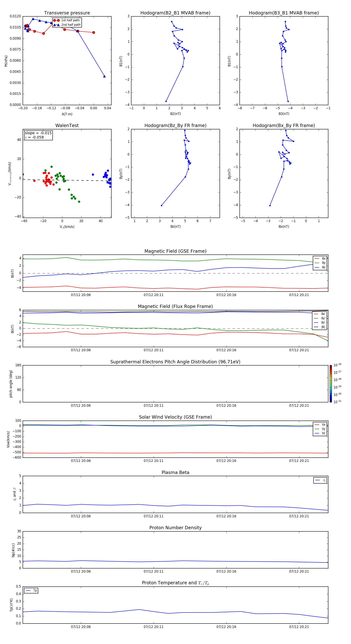351x644 pixels.
Task: Click the Hodogram(B2_B1 MVAB frame) title
Action: [175, 13]
